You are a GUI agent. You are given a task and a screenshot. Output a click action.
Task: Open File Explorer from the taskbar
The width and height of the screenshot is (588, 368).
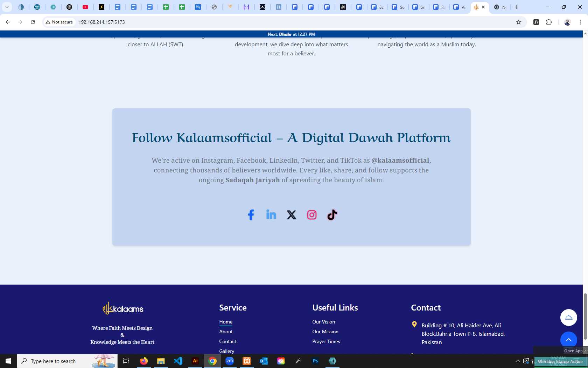(x=161, y=361)
